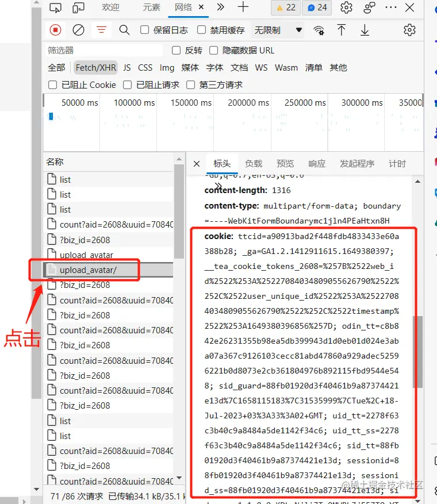437x504 pixels.
Task: Close the DevTools panel
Action: click(409, 7)
